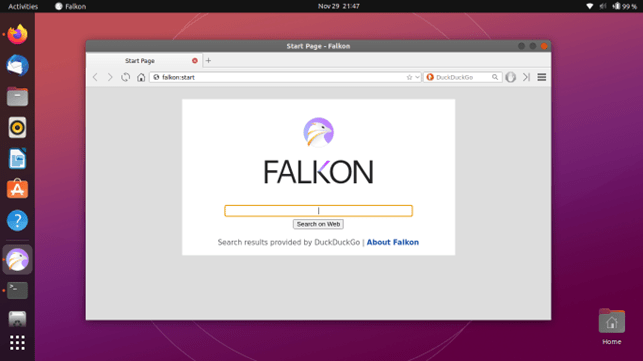Open the Falkon app menu in the top bar
The width and height of the screenshot is (643, 361).
click(x=71, y=6)
